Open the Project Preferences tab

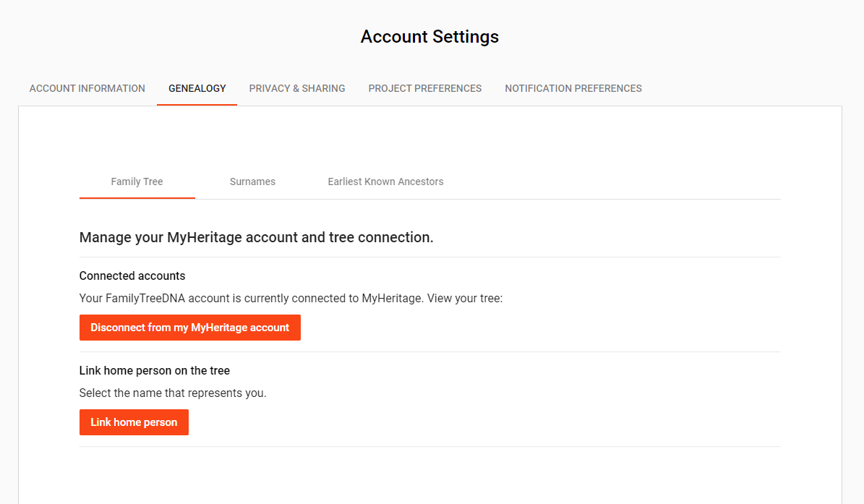coord(425,89)
